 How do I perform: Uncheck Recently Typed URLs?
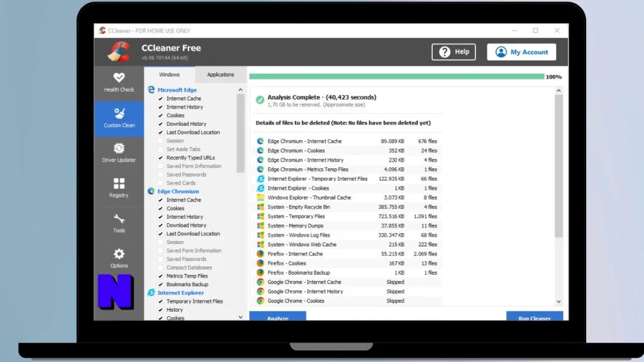(160, 158)
